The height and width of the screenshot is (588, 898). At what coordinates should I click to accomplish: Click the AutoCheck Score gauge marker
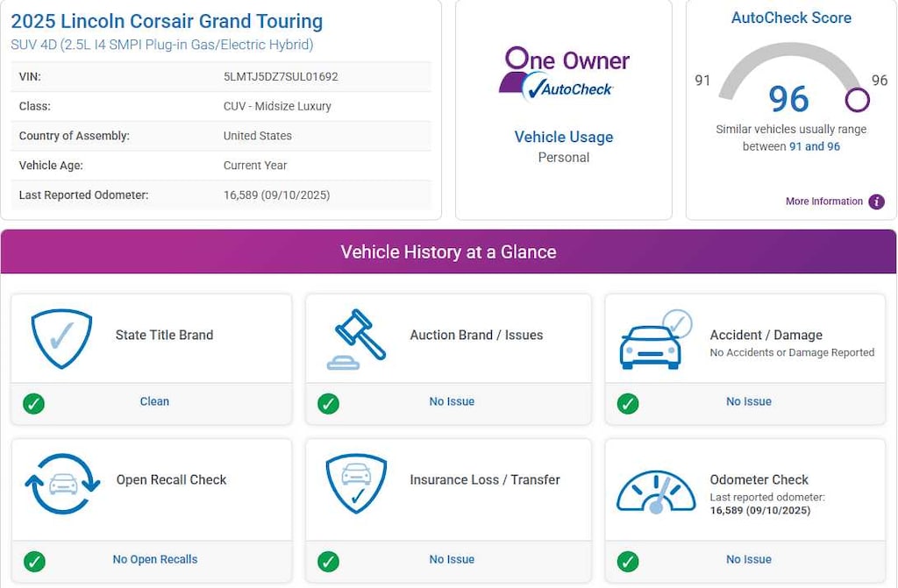pyautogui.click(x=857, y=100)
